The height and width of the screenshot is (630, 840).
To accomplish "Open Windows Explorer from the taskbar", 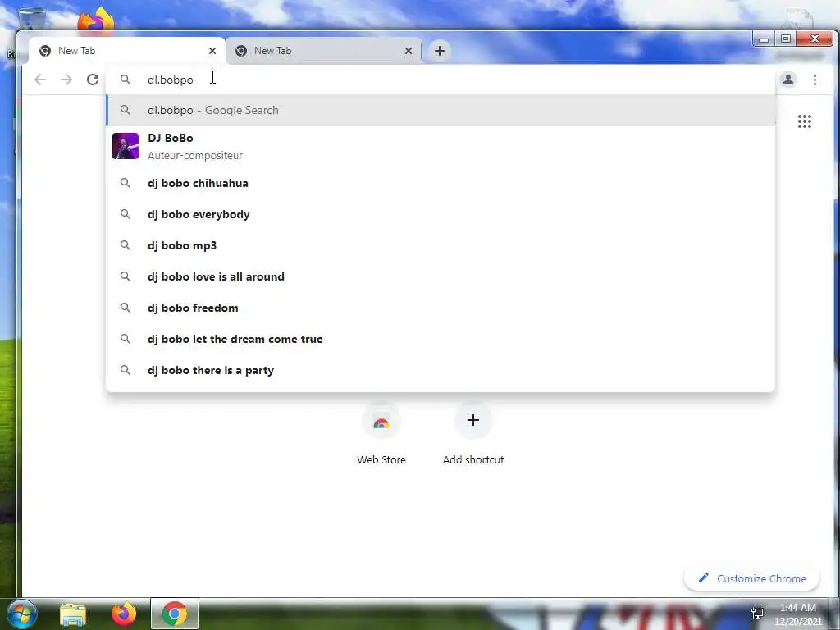I will (x=73, y=614).
